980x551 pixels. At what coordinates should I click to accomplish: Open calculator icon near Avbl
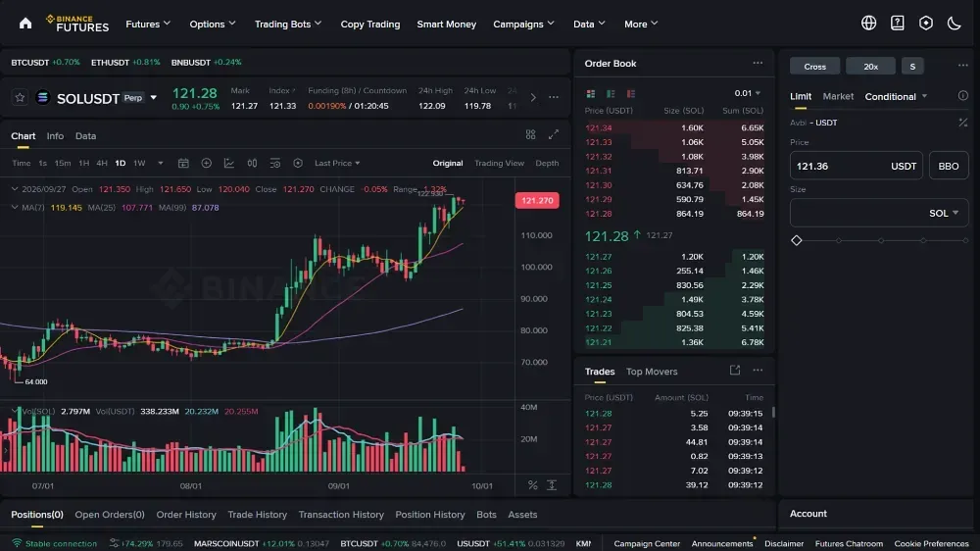962,123
